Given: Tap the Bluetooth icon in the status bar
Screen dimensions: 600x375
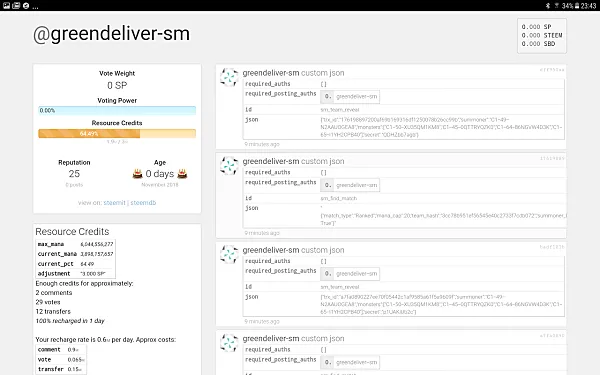Looking at the screenshot, I should pos(548,6).
